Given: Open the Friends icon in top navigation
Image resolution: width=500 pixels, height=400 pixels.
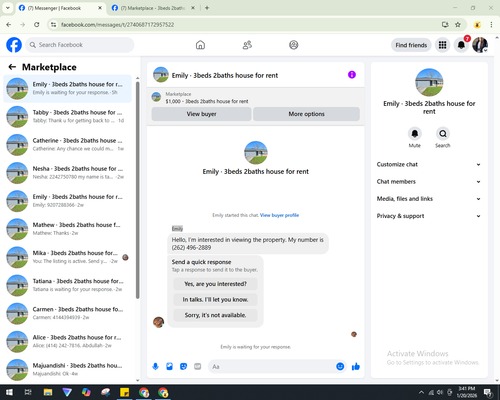Looking at the screenshot, I should pos(247,45).
